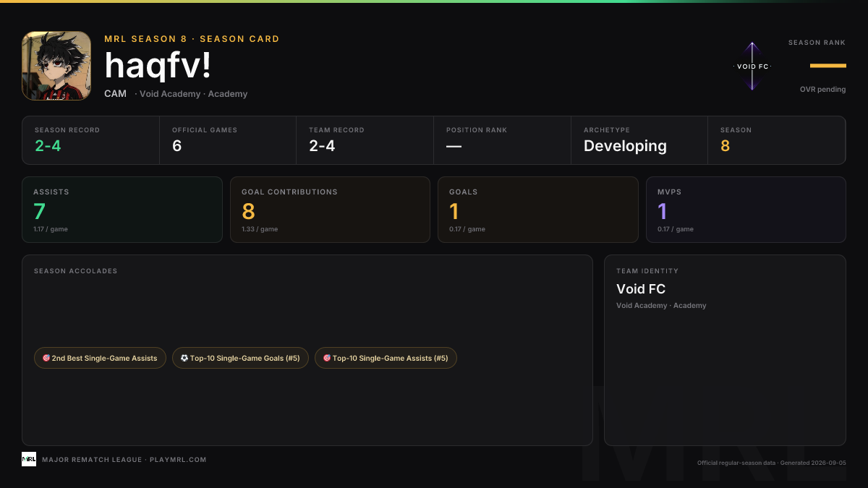Image resolution: width=868 pixels, height=488 pixels.
Task: Click the 2nd Best Single-Game Assists badge
Action: [x=100, y=358]
